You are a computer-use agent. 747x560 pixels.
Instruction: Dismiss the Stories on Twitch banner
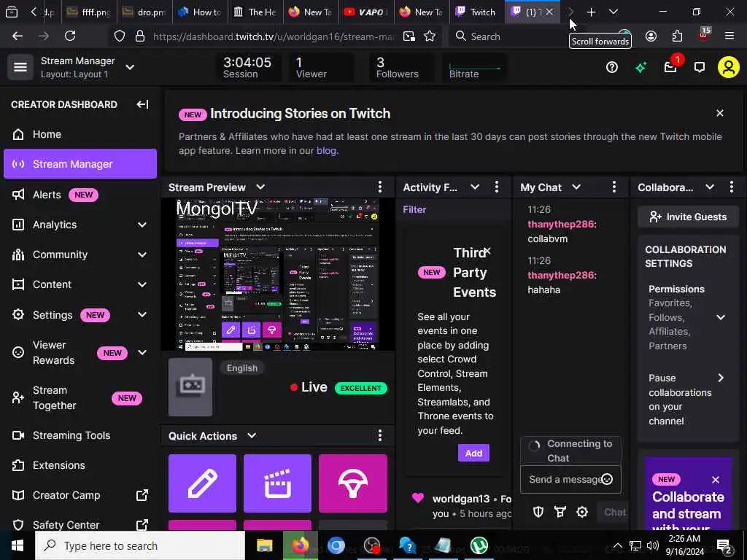coord(720,113)
